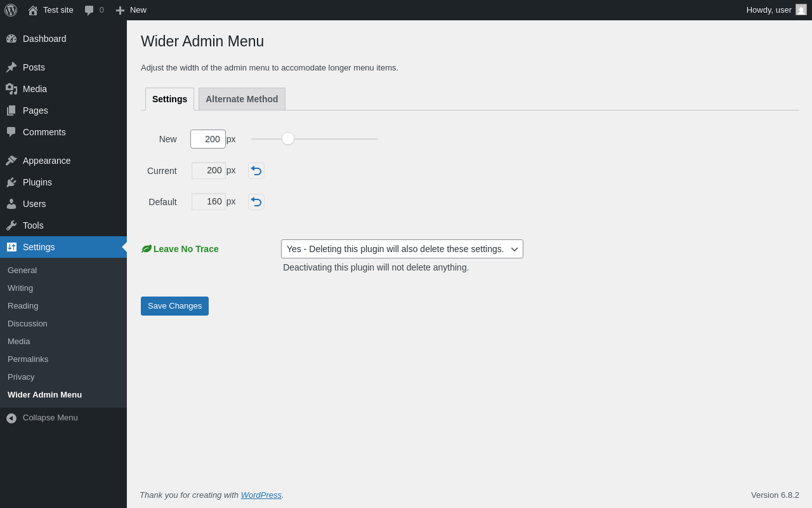Switch to the Settings tab
The height and width of the screenshot is (508, 812).
pos(169,99)
